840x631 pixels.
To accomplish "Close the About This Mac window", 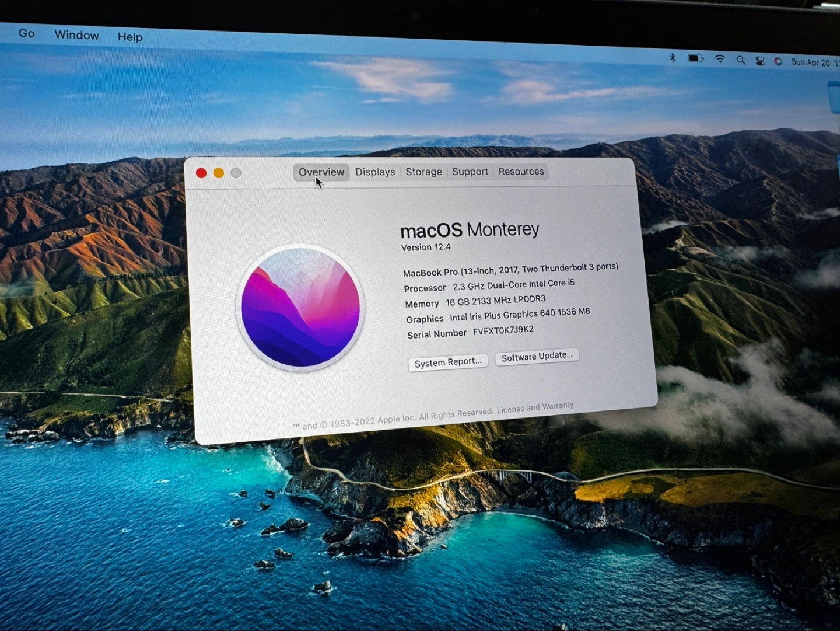I will 201,173.
